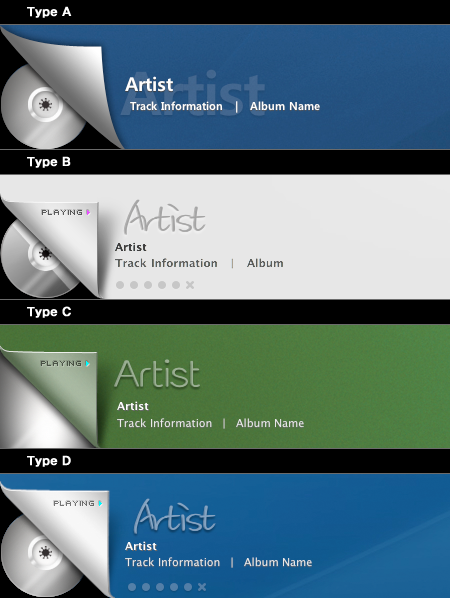Click the bold Artist name in Type D

(141, 546)
